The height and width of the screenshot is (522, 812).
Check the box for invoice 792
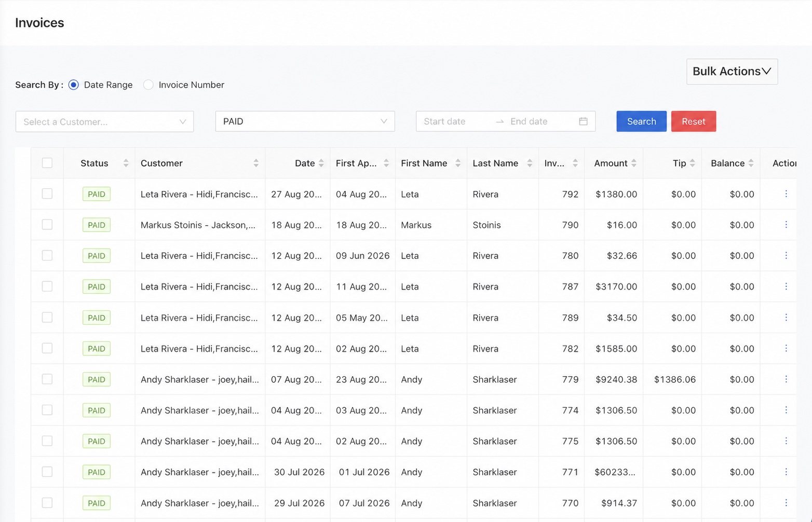pyautogui.click(x=47, y=194)
